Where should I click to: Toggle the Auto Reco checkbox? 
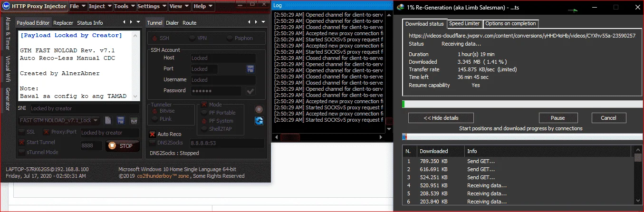(x=153, y=134)
